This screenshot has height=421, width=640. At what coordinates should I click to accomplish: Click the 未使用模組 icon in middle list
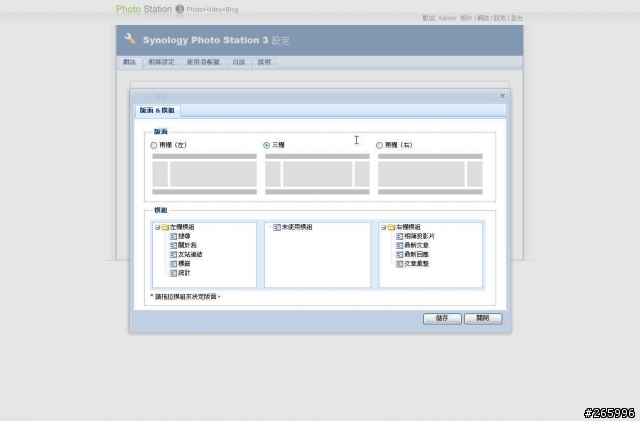[277, 227]
